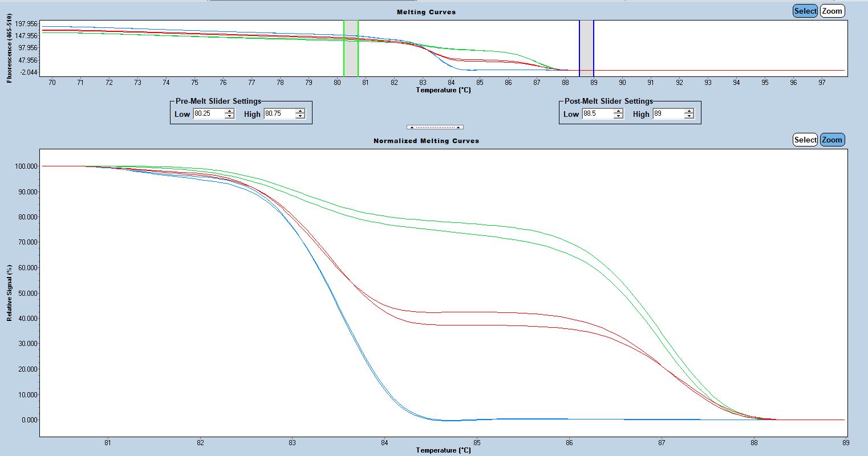Decrease Pre-Melt High value with down arrow

coord(300,116)
